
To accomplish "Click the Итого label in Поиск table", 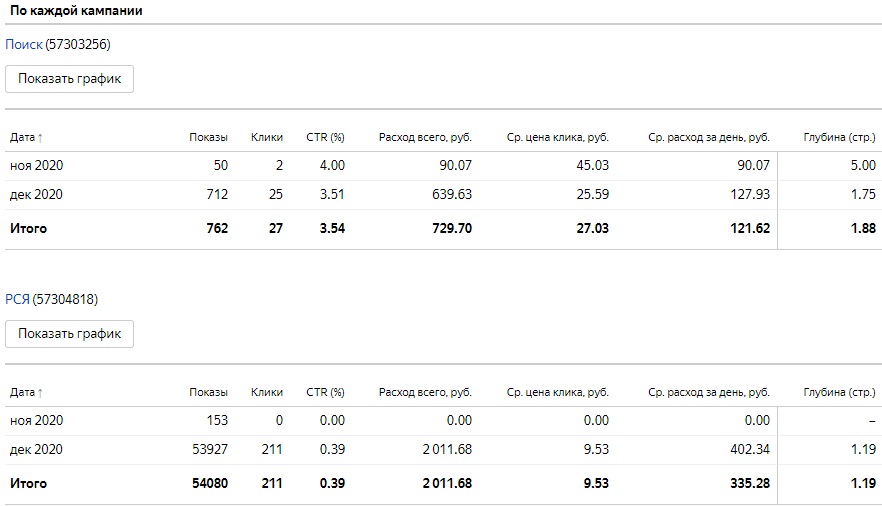I will (x=28, y=228).
